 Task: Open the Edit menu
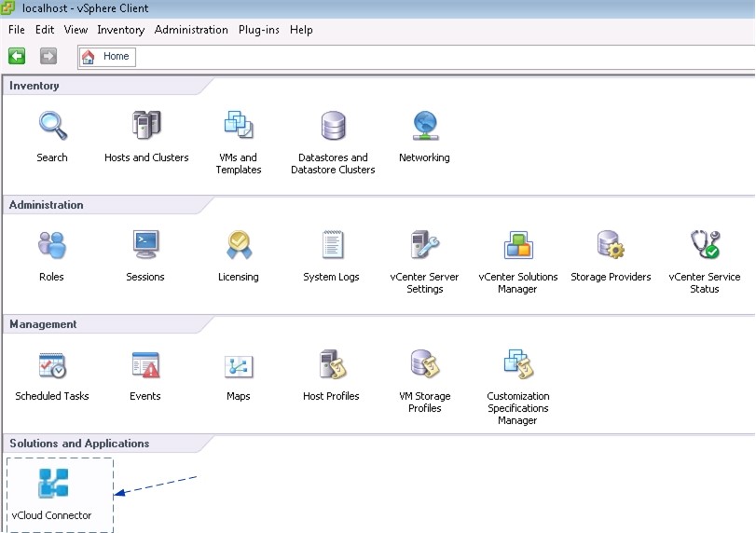pos(45,30)
